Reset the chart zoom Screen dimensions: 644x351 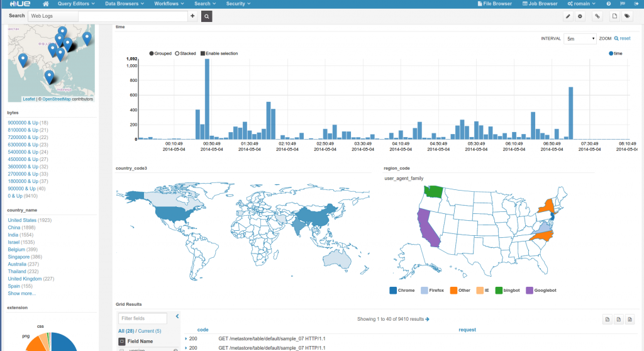(622, 38)
